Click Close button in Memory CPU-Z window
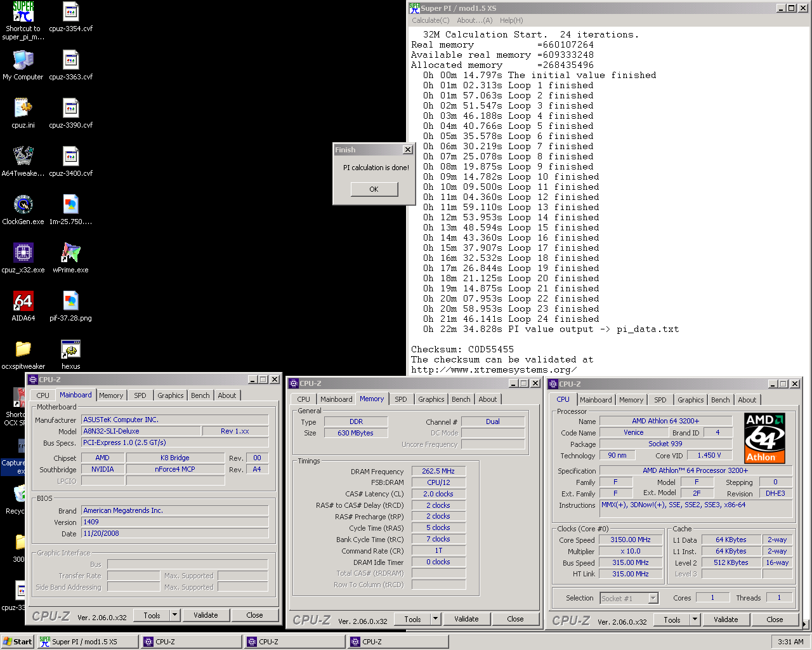 (x=515, y=619)
